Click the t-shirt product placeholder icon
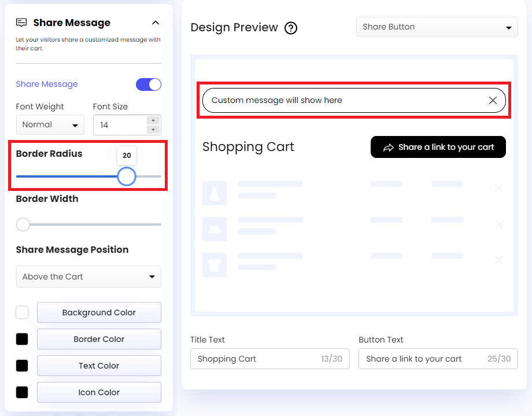The height and width of the screenshot is (416, 532). tap(215, 265)
